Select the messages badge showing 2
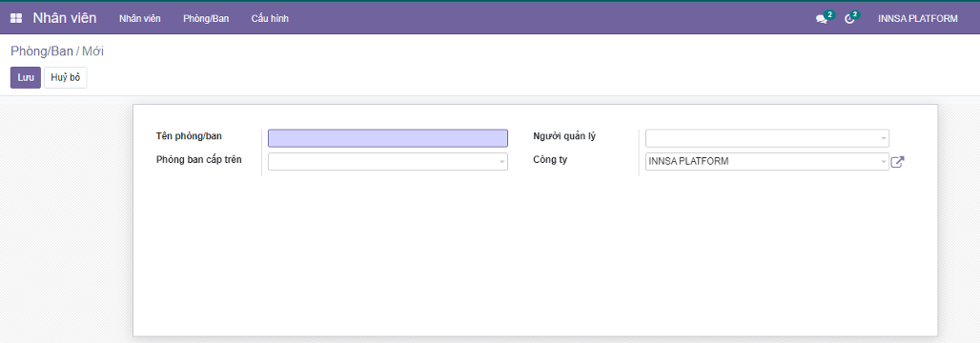 click(830, 14)
